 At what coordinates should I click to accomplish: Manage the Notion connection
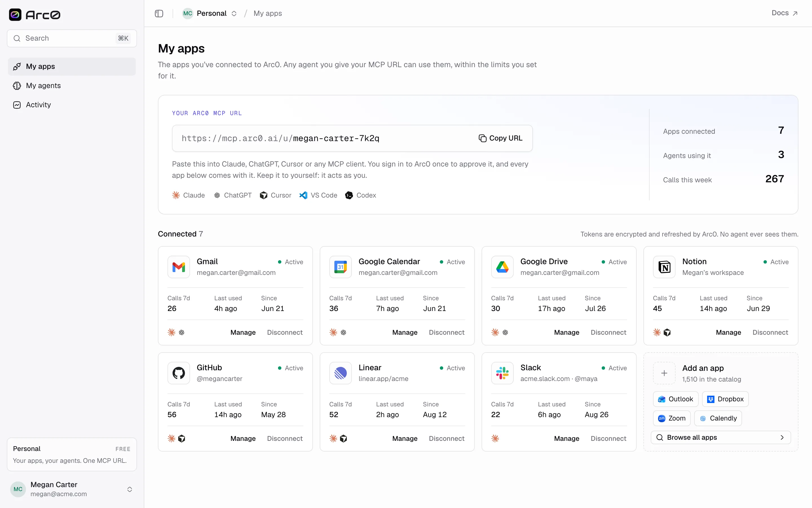point(729,333)
